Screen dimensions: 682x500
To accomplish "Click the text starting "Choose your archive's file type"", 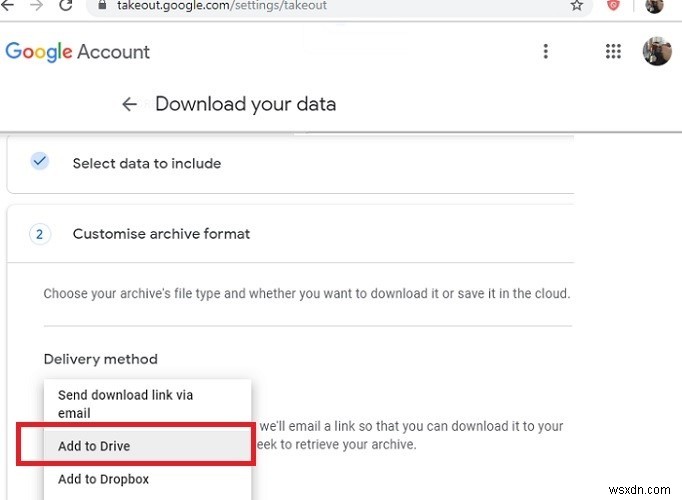I will (307, 293).
